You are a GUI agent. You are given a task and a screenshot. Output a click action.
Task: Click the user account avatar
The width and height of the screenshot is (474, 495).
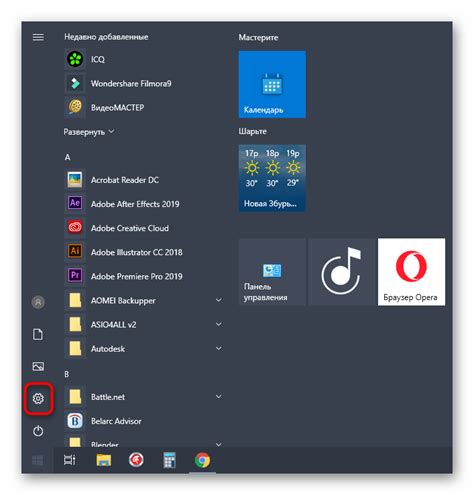38,302
